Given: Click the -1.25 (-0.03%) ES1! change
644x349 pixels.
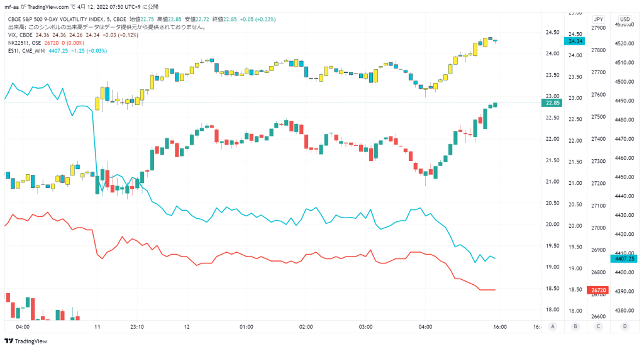Looking at the screenshot, I should [89, 51].
